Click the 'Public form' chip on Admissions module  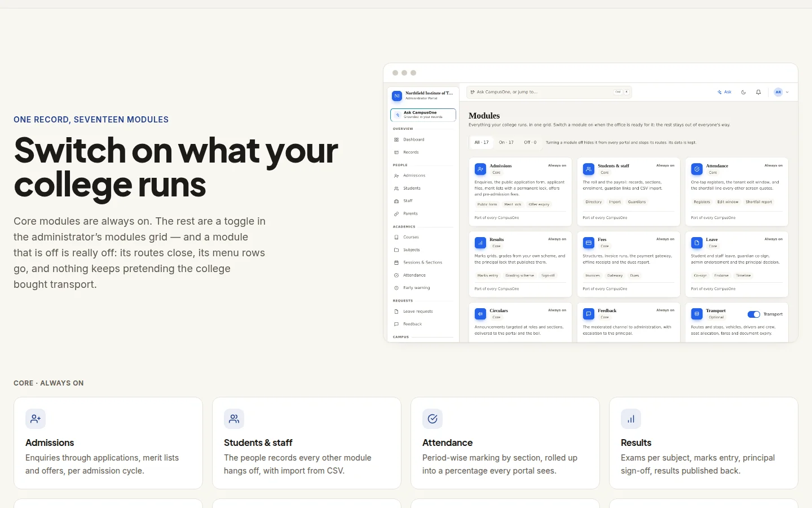(x=487, y=204)
